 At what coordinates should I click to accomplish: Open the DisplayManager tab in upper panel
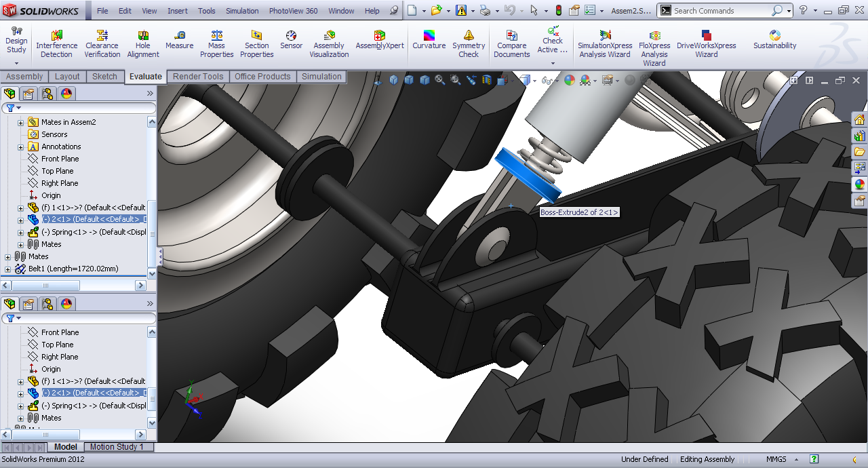tap(66, 94)
